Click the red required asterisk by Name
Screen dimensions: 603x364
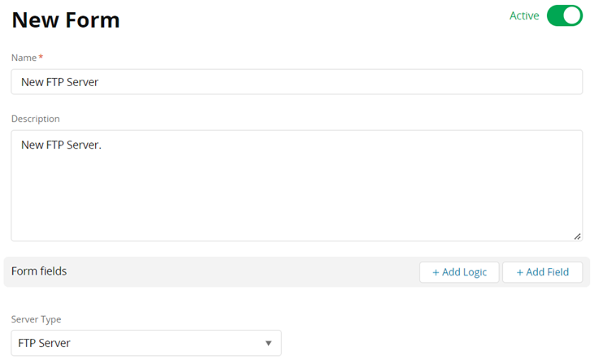41,58
